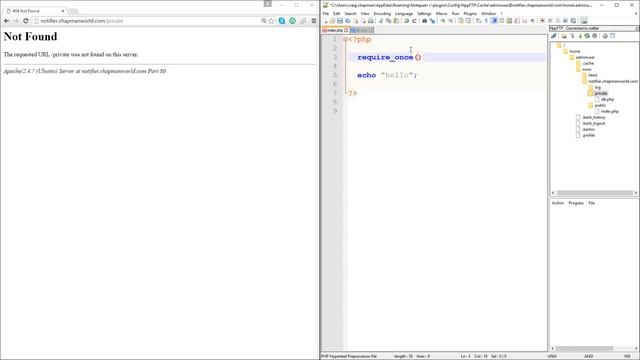
Task: Click the NppFTP abort transfer icon
Action: pyautogui.click(x=595, y=36)
